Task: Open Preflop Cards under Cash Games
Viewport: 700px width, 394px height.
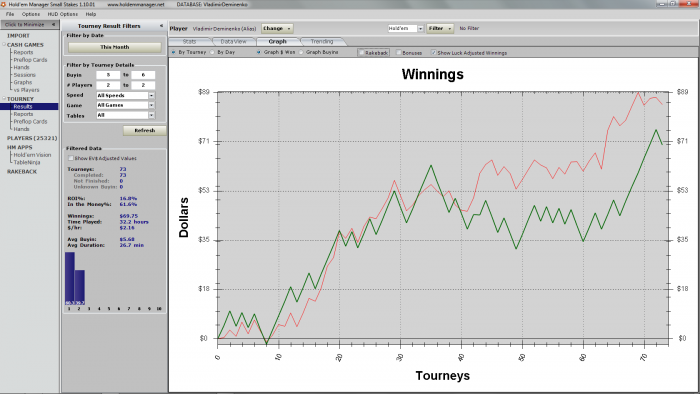Action: pyautogui.click(x=30, y=60)
